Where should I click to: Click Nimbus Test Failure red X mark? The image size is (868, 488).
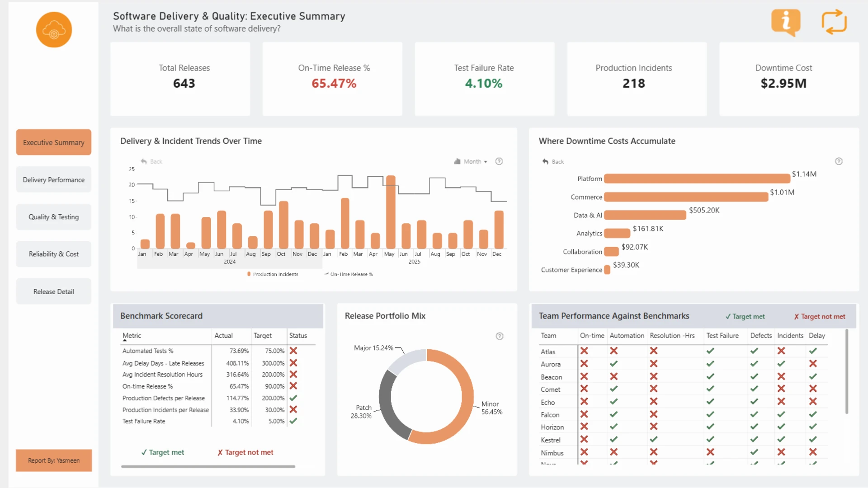pos(710,452)
